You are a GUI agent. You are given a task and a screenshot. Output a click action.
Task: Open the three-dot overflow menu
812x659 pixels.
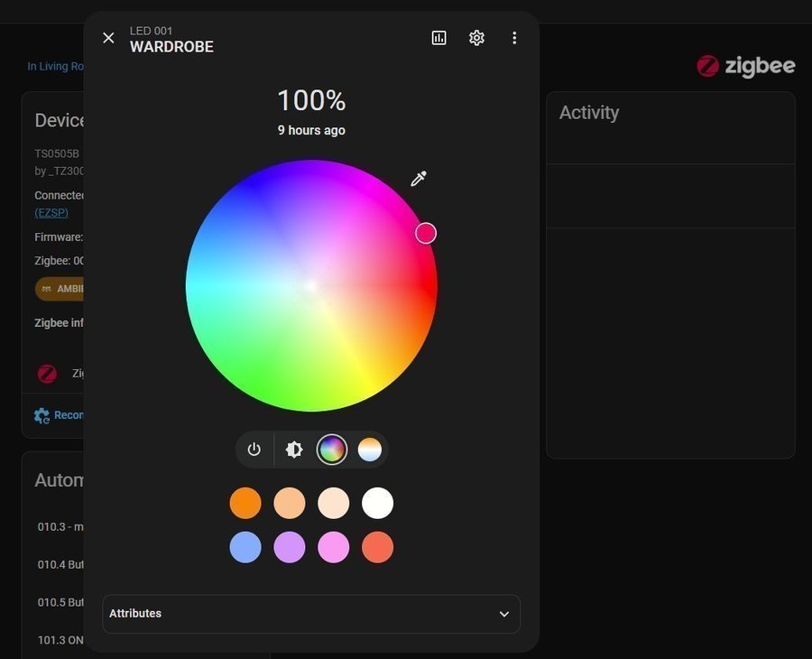click(514, 38)
